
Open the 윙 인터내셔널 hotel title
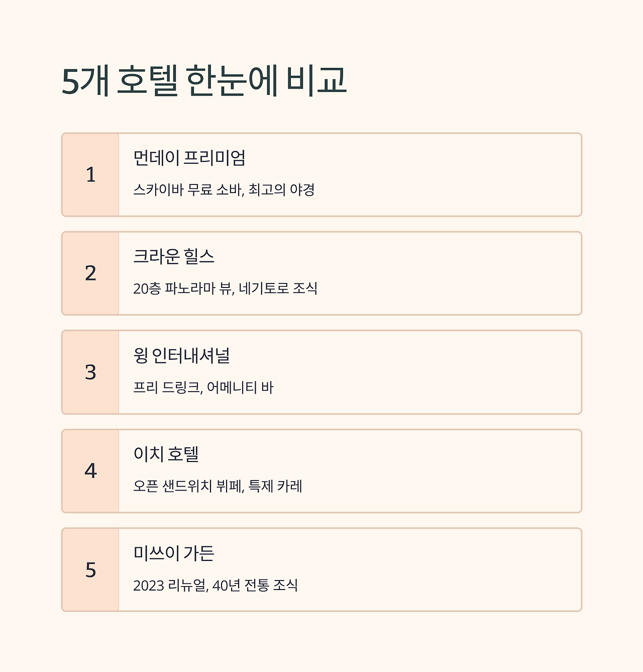(181, 355)
